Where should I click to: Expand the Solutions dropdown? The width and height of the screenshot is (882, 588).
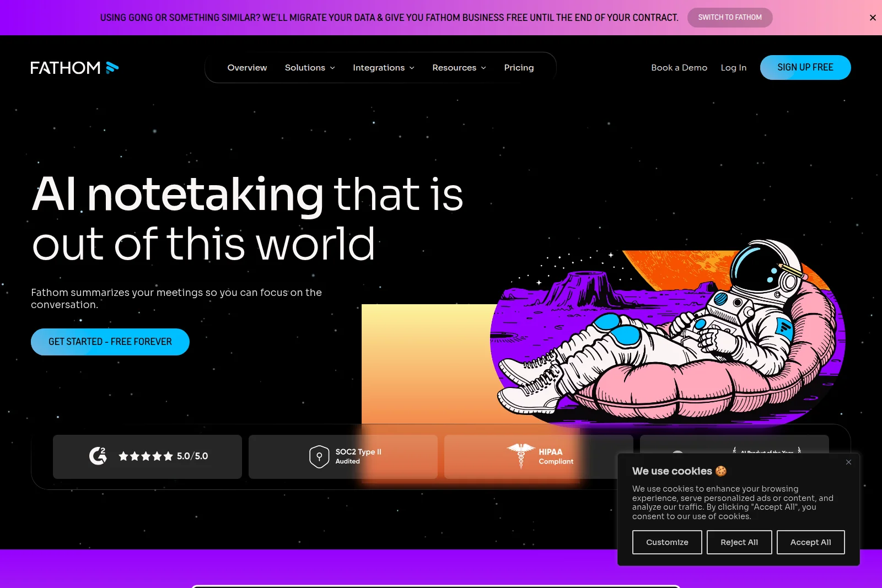coord(310,67)
